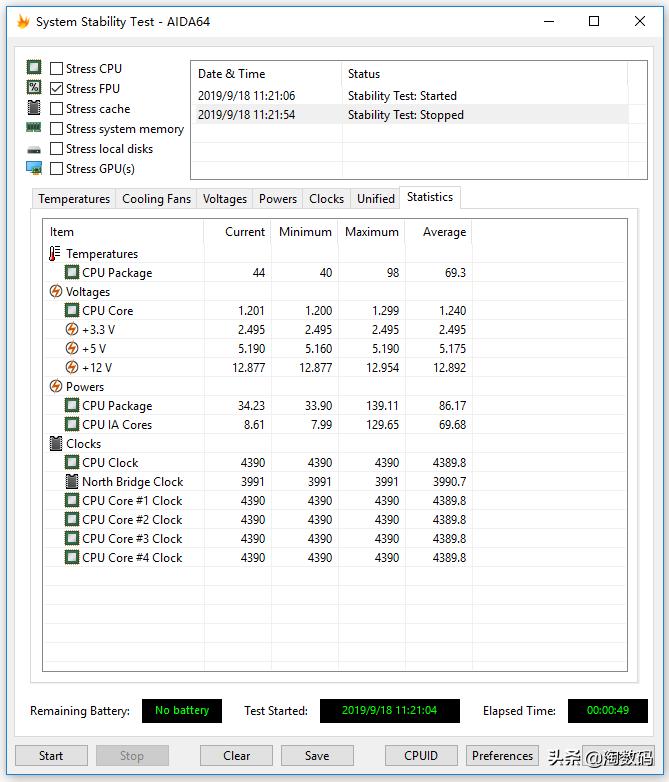Switch to the Temperatures tab
The image size is (669, 782).
74,198
